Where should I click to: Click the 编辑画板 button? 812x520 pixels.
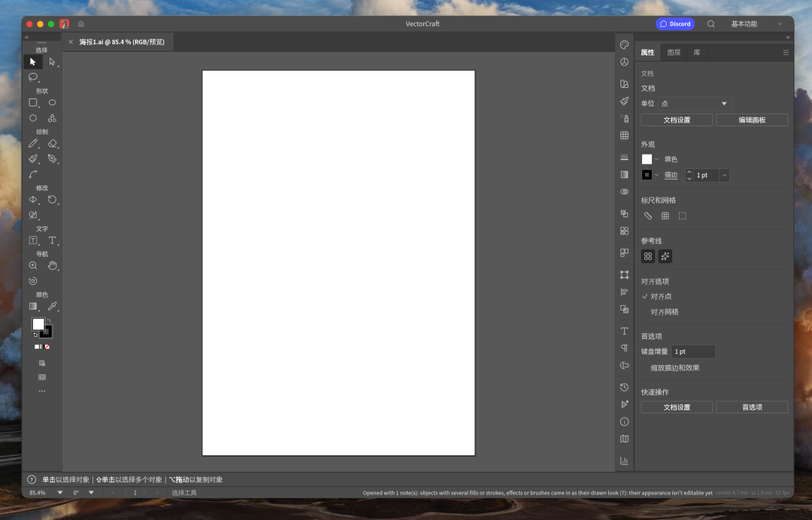752,120
